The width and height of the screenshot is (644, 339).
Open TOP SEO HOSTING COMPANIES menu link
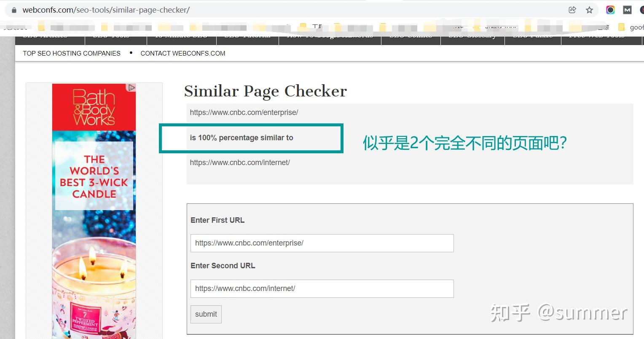pos(72,53)
